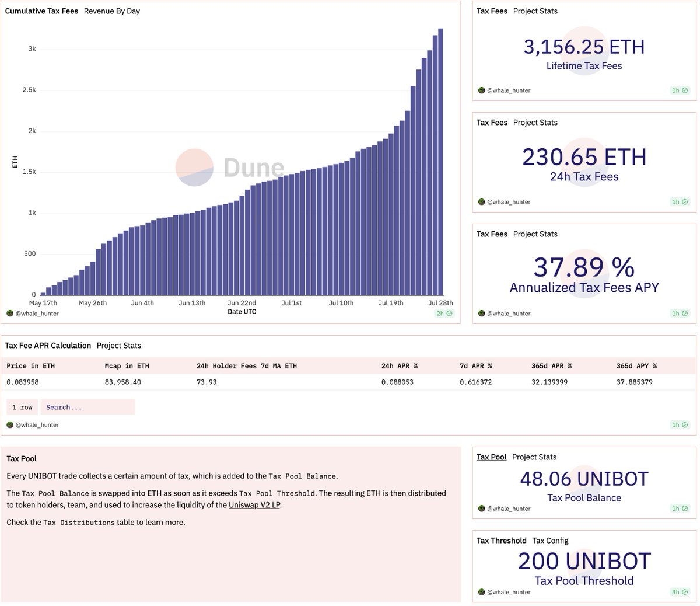700x606 pixels.
Task: Click whale_hunter avatar under Cumulative Tax Fees chart
Action: (9, 314)
